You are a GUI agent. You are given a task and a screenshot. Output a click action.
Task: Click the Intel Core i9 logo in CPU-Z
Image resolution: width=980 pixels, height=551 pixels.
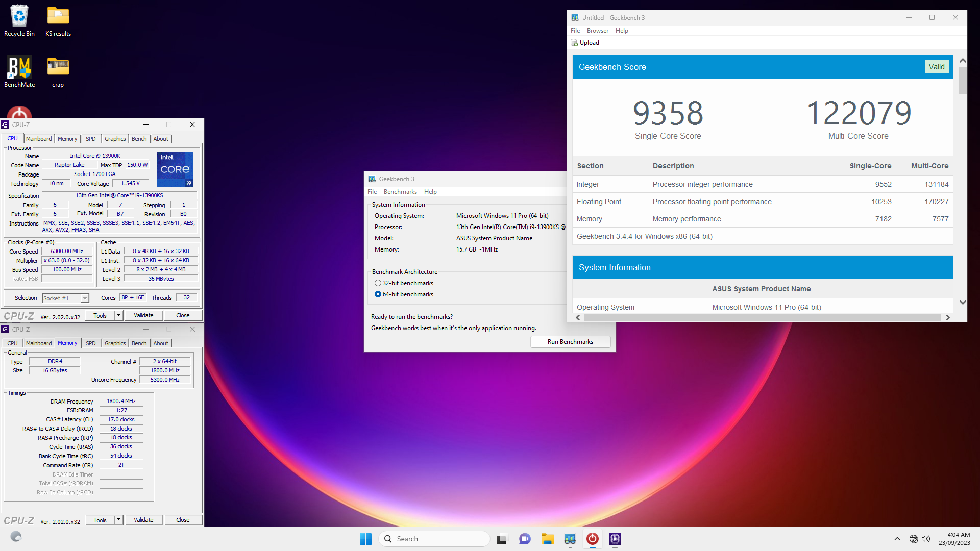175,169
